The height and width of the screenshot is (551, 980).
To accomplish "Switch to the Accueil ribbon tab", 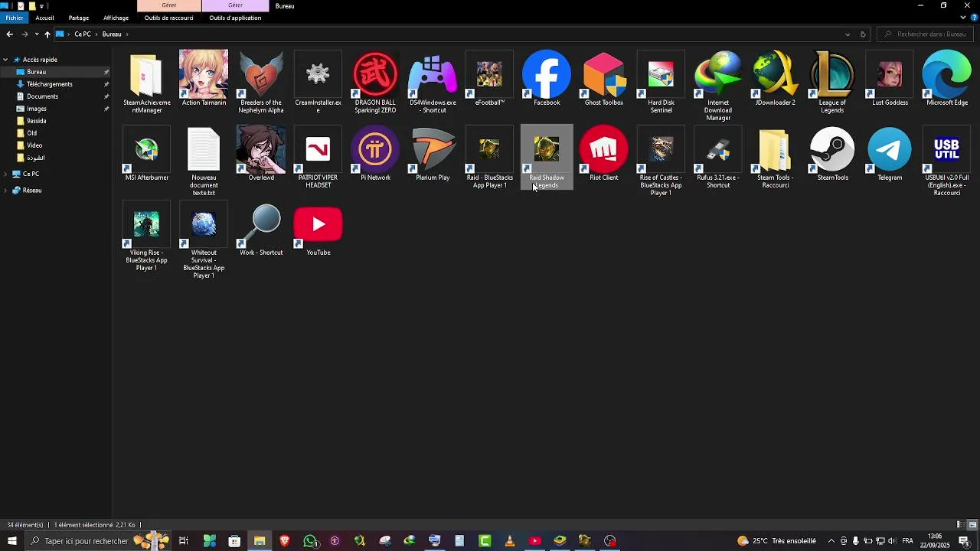I will 44,18.
